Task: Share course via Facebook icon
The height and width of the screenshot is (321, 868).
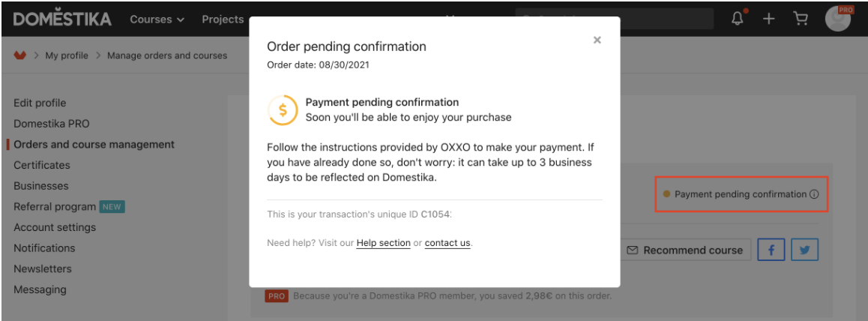Action: tap(772, 250)
